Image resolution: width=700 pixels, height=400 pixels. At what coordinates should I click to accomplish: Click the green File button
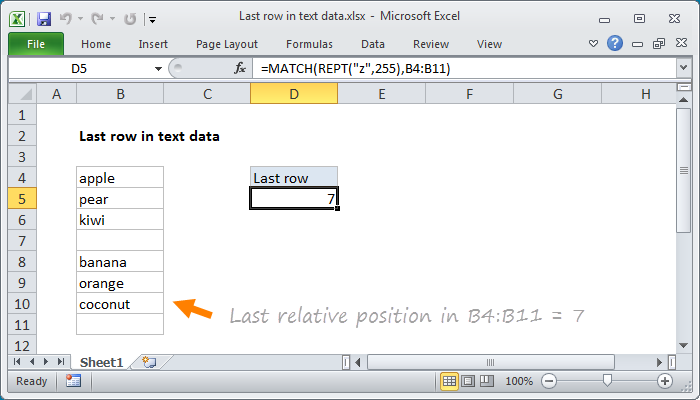click(36, 44)
